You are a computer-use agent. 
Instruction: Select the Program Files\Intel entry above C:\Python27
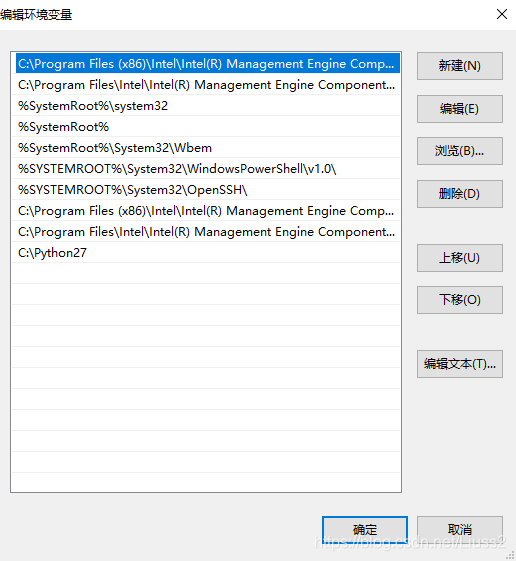pyautogui.click(x=206, y=232)
